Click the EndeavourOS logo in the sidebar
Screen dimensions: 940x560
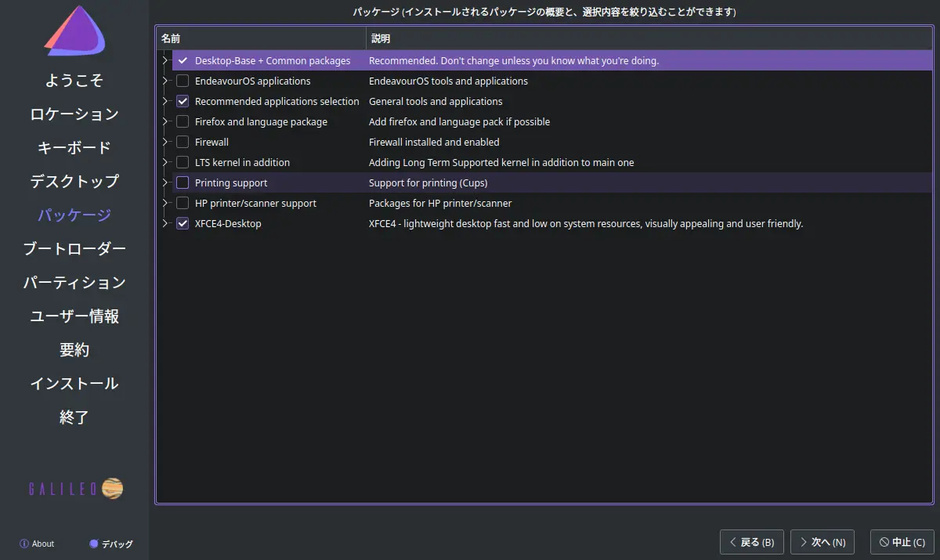(74, 35)
